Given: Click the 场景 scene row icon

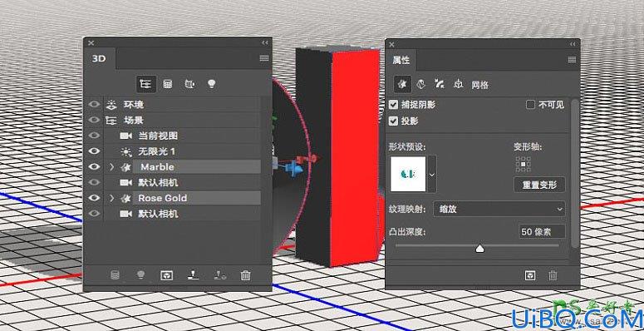Looking at the screenshot, I should click(x=111, y=120).
